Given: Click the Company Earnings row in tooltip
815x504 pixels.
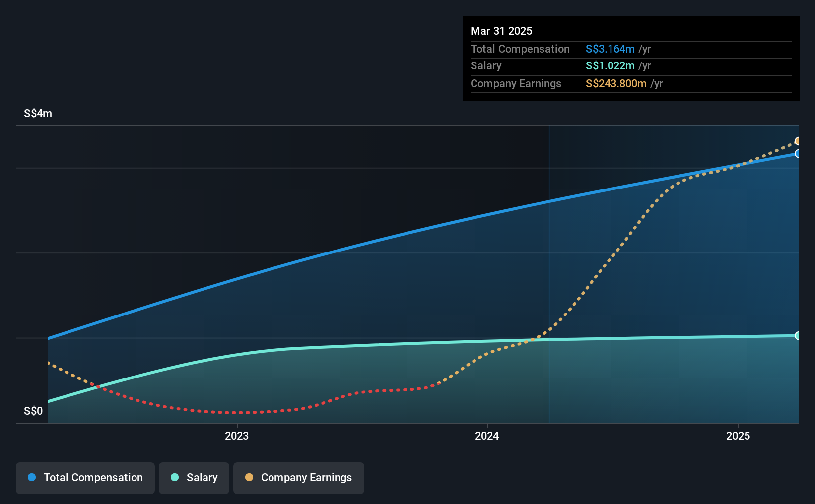Looking at the screenshot, I should point(631,83).
